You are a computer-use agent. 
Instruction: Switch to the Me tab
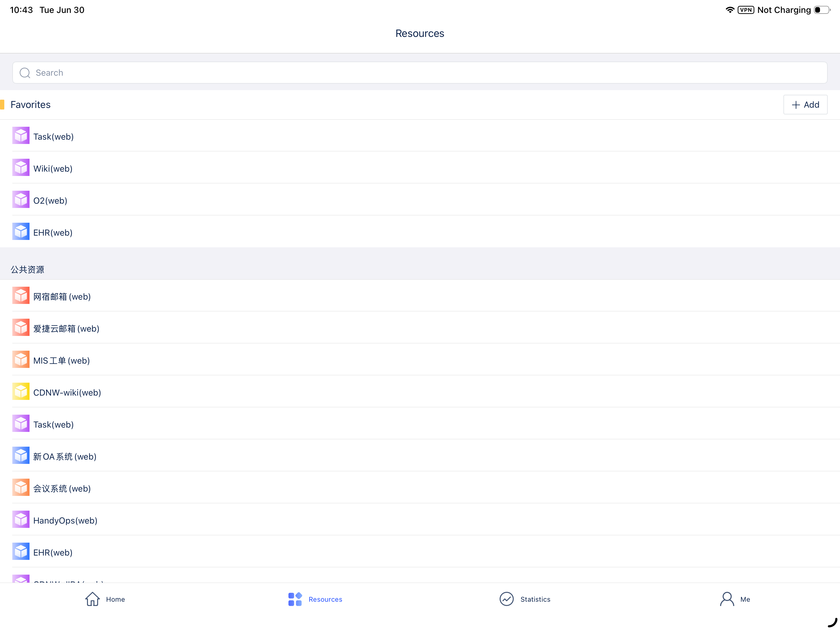coord(735,599)
